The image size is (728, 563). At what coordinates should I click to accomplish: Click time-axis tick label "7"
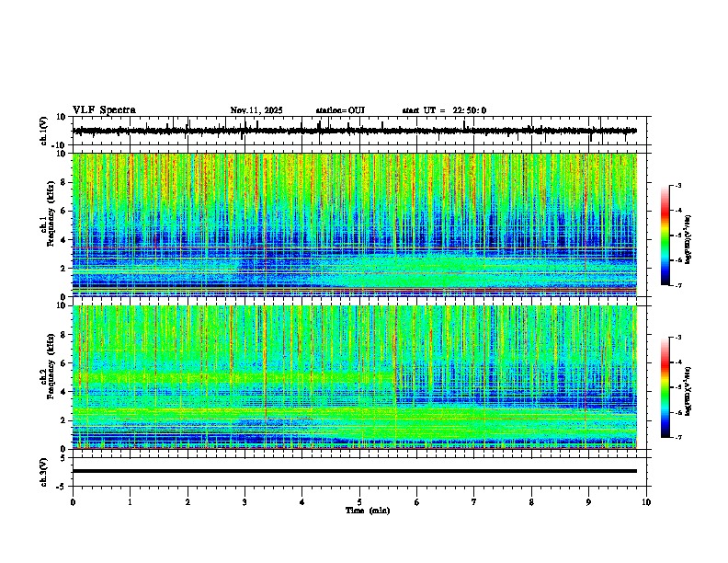point(474,502)
